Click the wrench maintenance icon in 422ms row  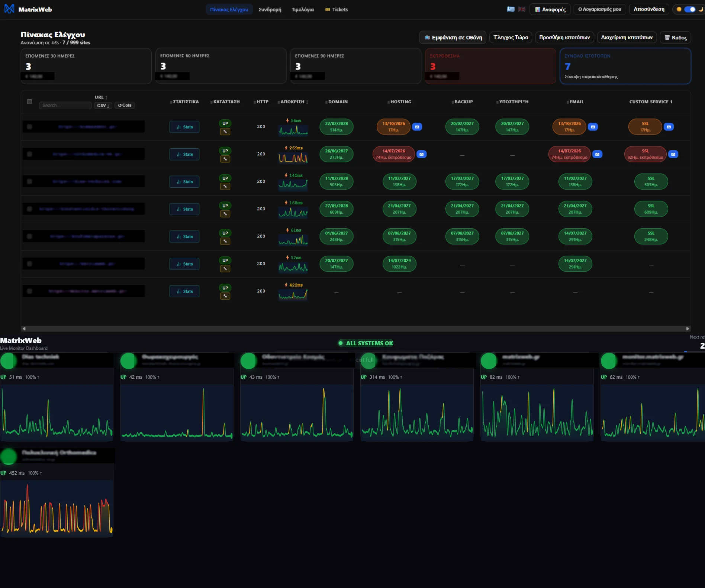pyautogui.click(x=225, y=296)
